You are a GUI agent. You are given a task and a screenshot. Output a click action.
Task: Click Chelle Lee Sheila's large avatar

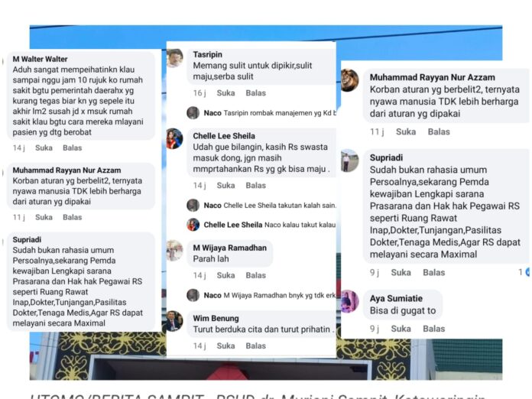(x=174, y=139)
